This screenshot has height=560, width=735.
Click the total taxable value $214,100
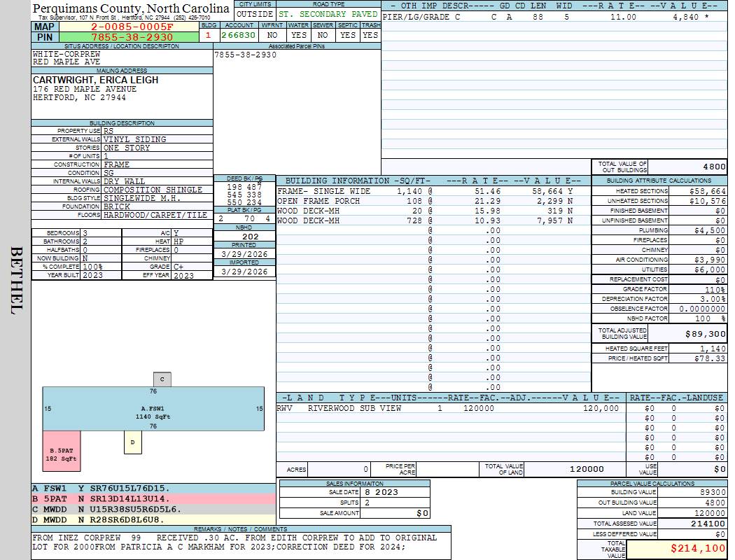coord(677,549)
